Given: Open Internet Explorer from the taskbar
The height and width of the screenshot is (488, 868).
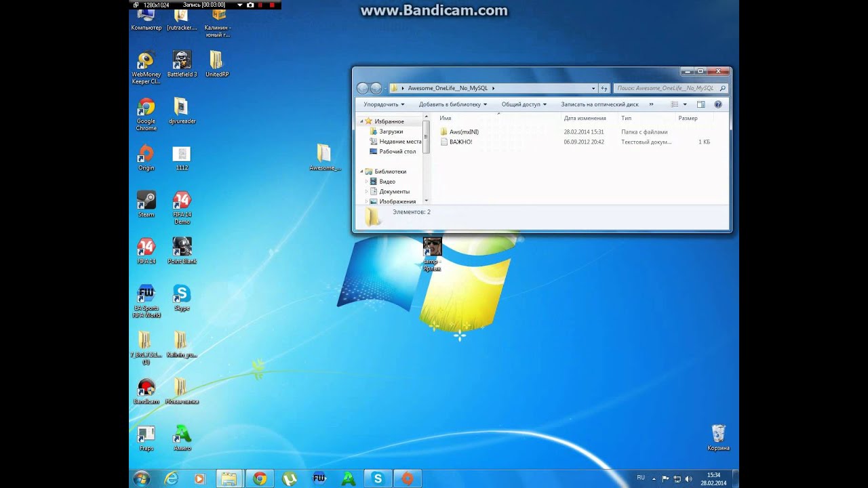Looking at the screenshot, I should (171, 479).
